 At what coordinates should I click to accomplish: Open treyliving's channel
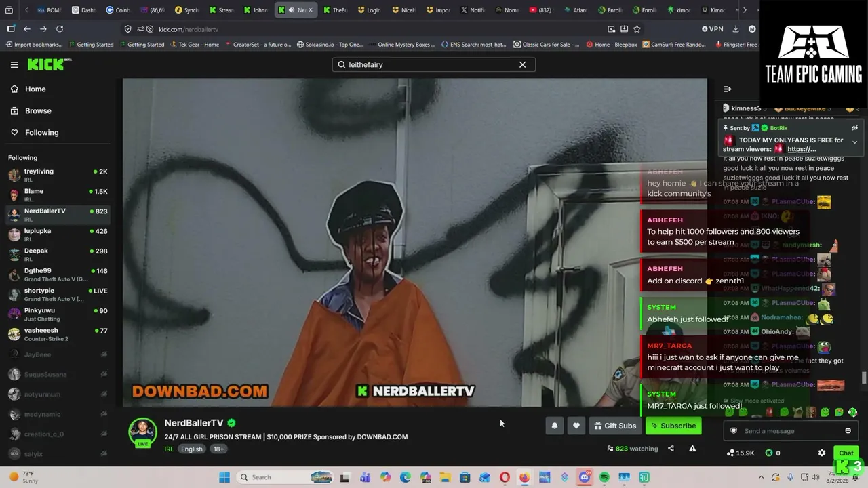58,175
